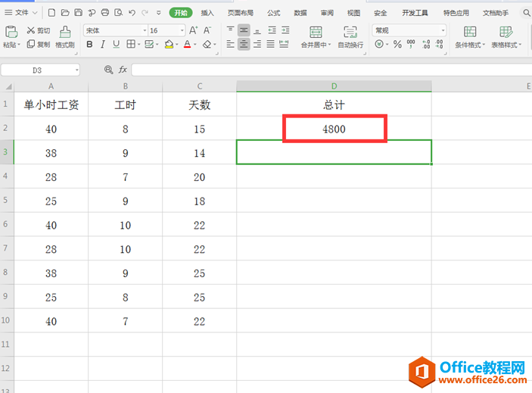532x393 pixels.
Task: Click the zoom magnifier beside fx
Action: point(108,70)
